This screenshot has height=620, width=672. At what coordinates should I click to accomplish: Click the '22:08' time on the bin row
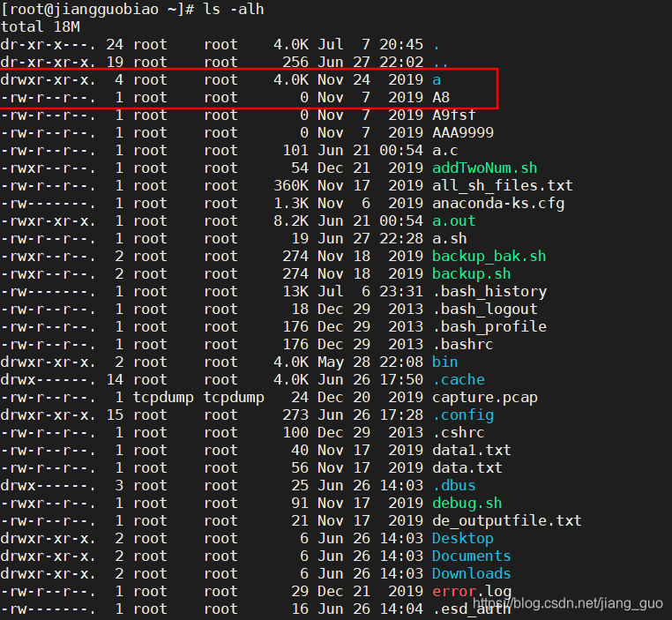[401, 362]
